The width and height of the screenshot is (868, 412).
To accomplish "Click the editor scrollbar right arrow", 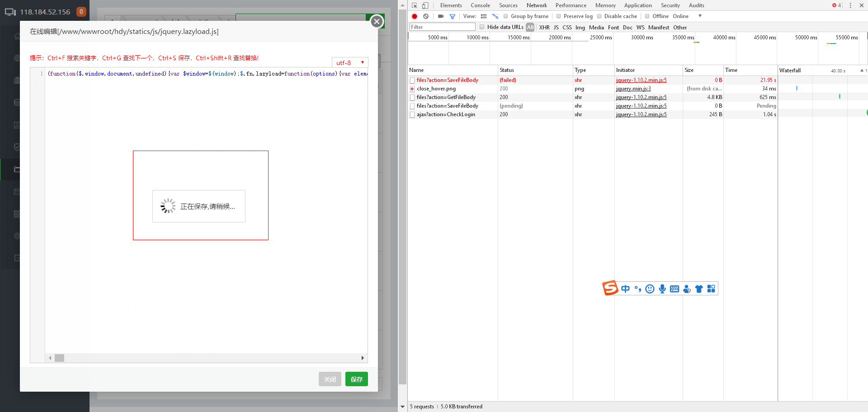I will tap(363, 358).
